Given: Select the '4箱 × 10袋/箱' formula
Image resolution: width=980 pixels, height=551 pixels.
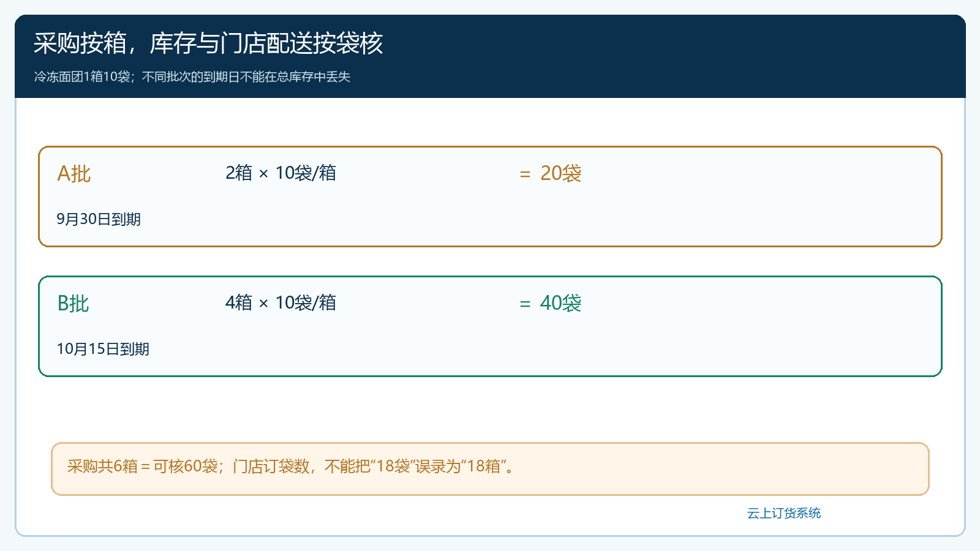Looking at the screenshot, I should click(281, 303).
